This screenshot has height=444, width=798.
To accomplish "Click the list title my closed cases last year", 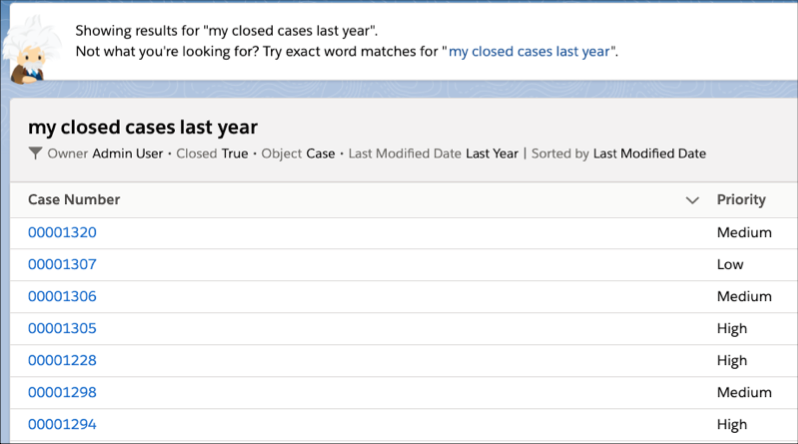I will tap(143, 127).
